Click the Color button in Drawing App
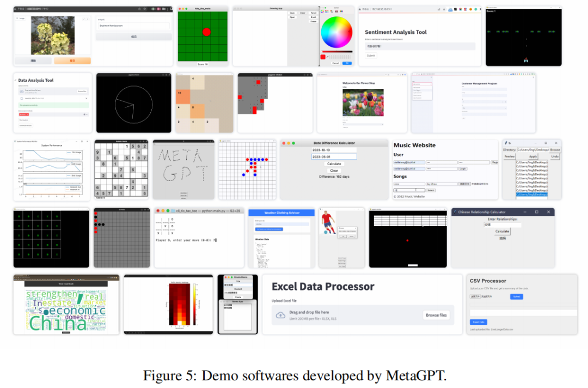 click(303, 13)
